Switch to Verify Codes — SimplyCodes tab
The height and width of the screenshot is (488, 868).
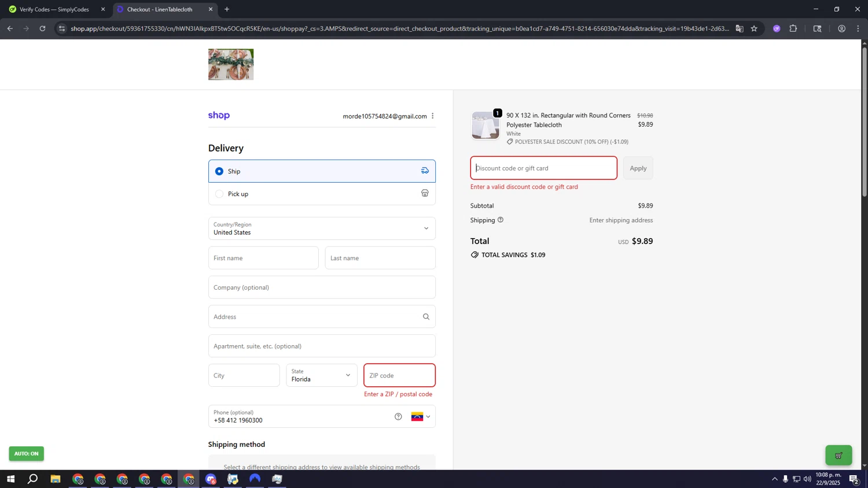tap(54, 9)
